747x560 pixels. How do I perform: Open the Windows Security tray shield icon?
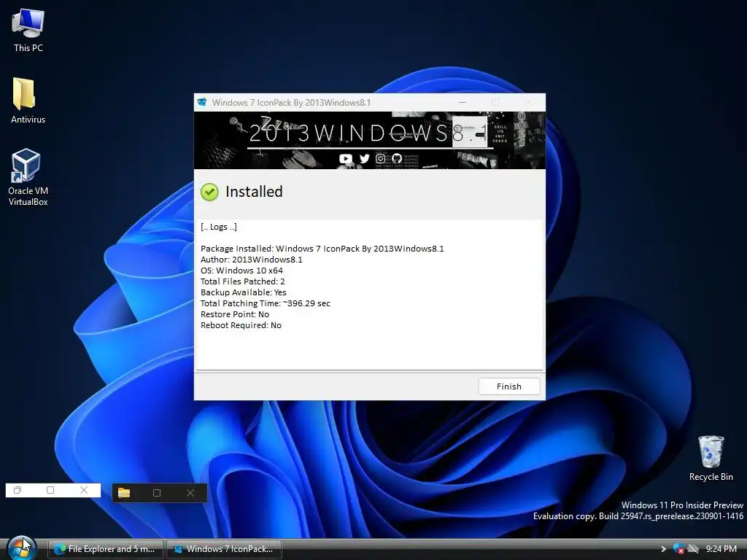(x=678, y=549)
